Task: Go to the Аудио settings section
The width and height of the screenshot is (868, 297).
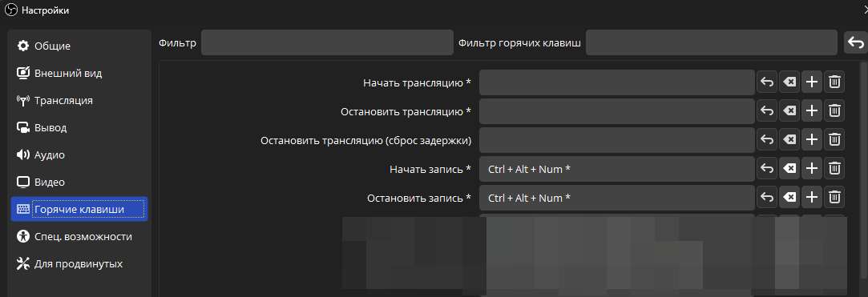Action: point(79,155)
